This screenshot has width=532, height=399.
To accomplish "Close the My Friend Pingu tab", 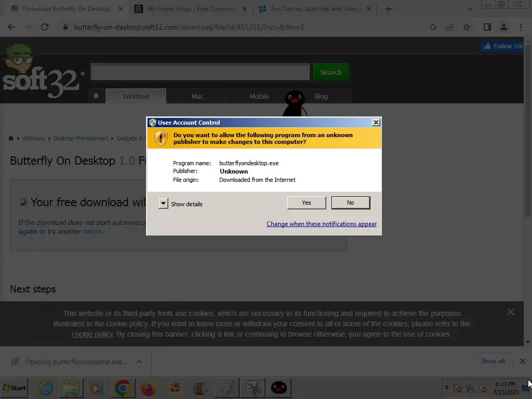I will click(x=245, y=9).
